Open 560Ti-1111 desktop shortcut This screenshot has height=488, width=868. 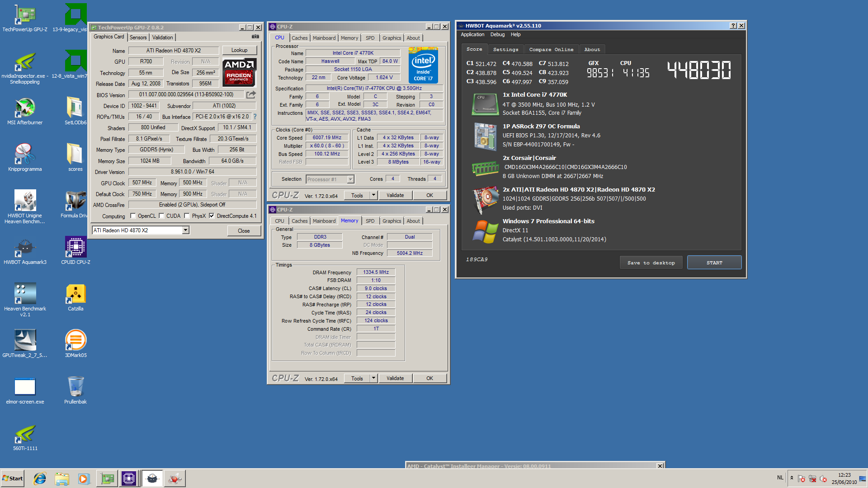pyautogui.click(x=25, y=437)
